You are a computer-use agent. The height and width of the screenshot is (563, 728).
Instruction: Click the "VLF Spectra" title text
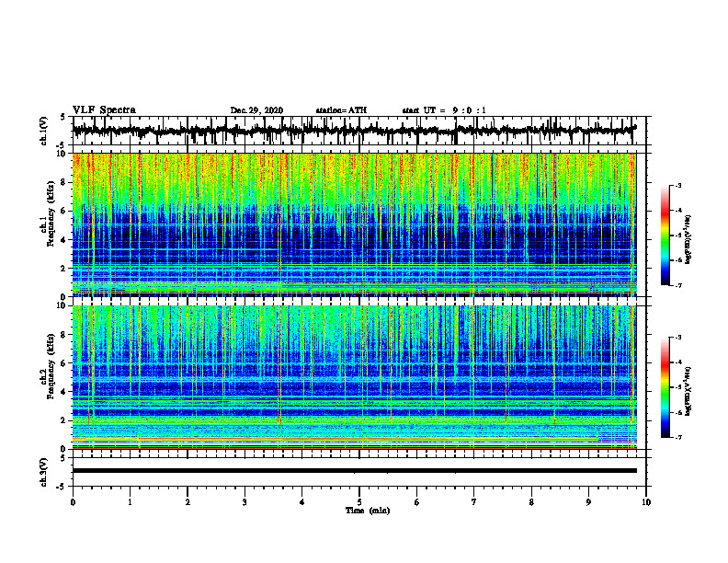[104, 110]
